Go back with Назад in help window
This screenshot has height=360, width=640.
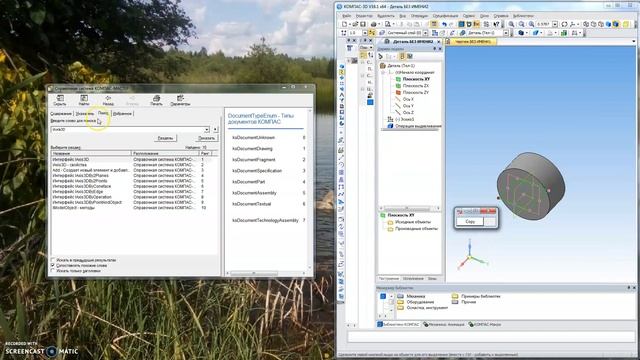pos(108,100)
